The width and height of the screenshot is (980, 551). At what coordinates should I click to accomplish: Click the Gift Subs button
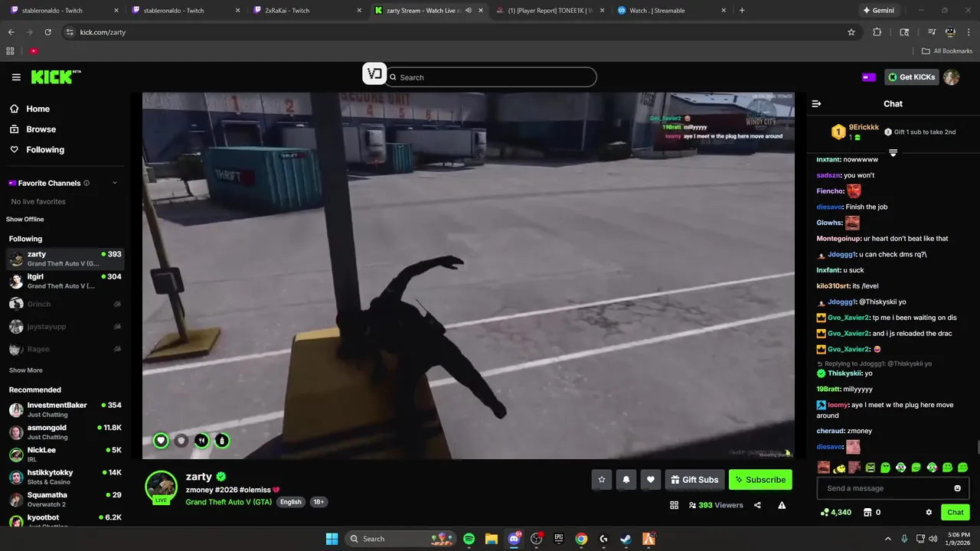tap(694, 480)
